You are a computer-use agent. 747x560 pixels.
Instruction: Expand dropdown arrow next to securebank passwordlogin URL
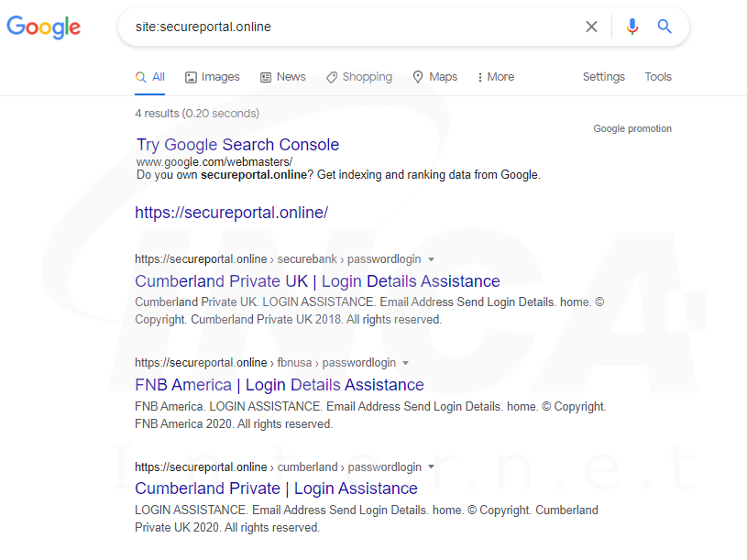[x=431, y=259]
